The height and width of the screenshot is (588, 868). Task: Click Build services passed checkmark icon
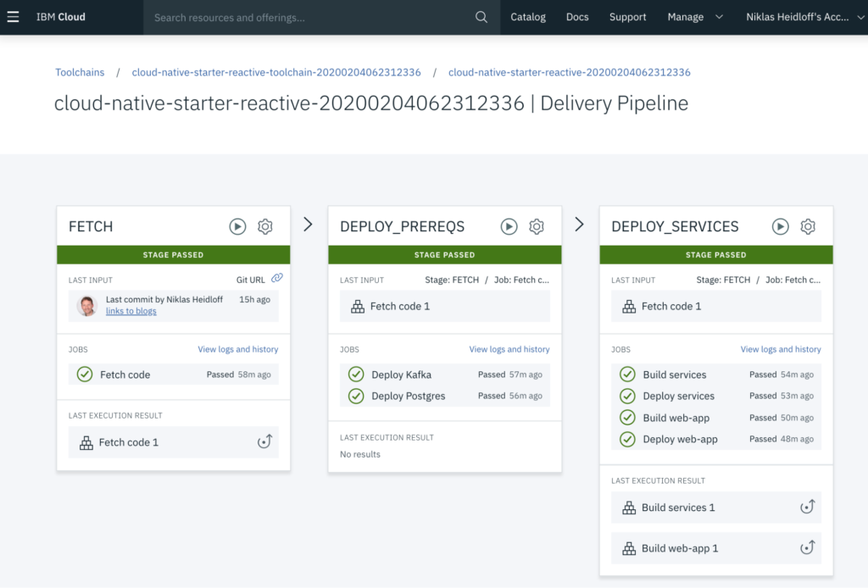[x=627, y=374]
